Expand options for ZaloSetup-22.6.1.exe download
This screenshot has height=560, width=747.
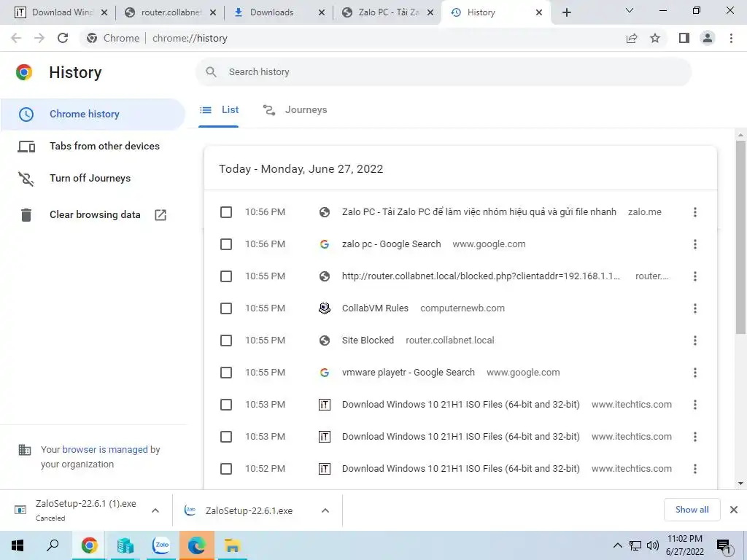point(325,510)
